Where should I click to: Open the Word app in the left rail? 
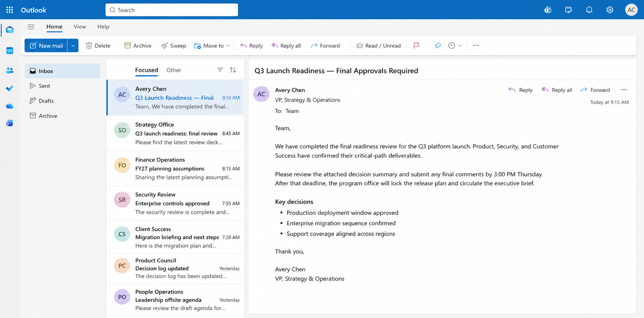click(10, 123)
